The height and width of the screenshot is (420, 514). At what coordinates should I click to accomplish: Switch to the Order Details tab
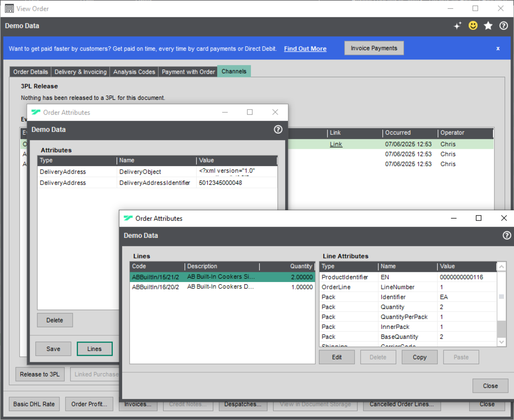[31, 72]
